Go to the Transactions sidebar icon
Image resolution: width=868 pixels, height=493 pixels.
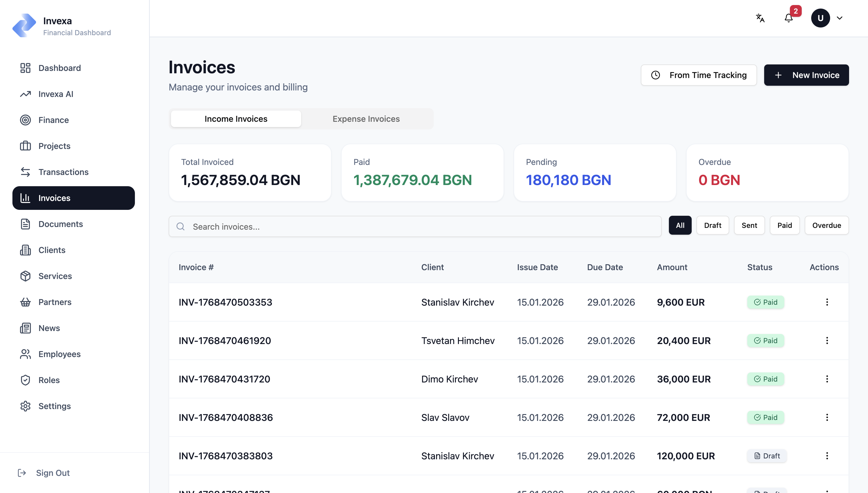pos(25,172)
